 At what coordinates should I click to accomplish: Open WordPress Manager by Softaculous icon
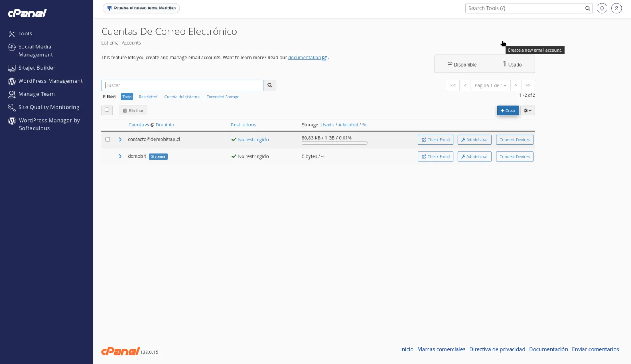[x=12, y=121]
